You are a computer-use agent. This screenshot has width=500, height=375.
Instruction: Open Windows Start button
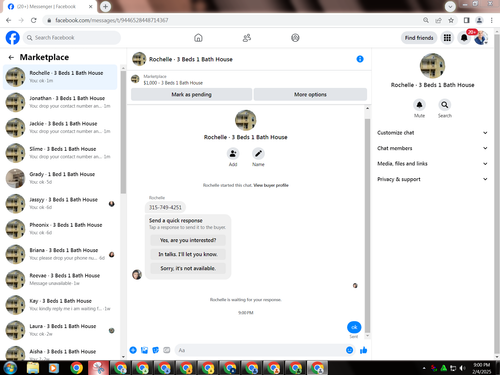coord(10,368)
